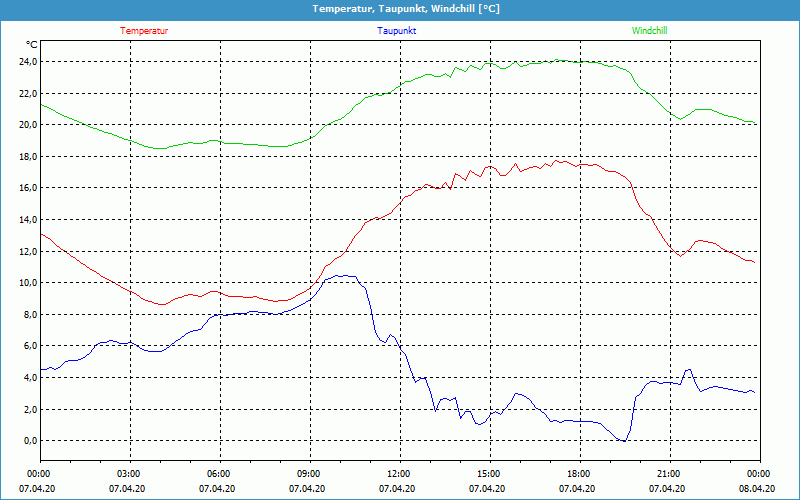
Task: Select the 21:00 time axis label
Action: coord(668,474)
